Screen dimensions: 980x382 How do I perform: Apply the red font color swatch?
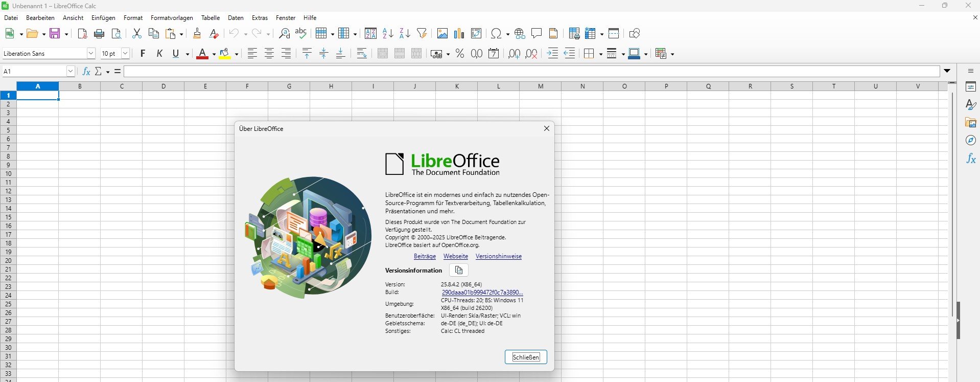(x=202, y=54)
